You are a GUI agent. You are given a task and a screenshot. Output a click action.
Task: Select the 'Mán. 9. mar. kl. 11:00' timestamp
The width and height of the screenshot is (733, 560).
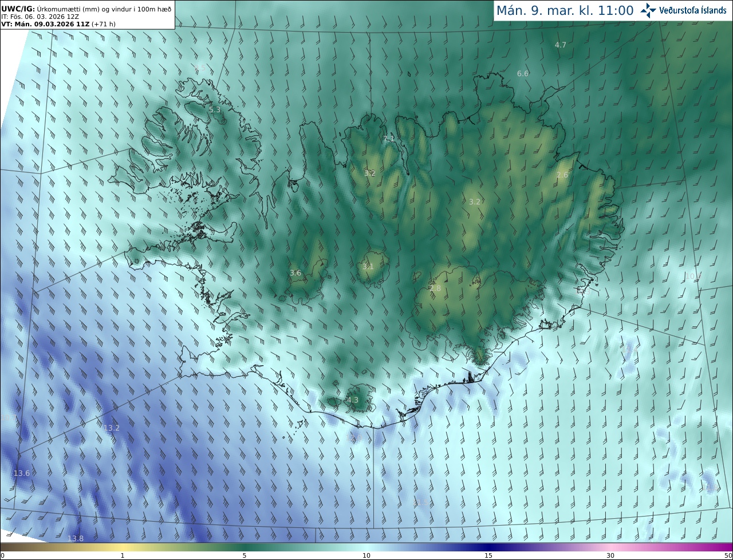coord(565,10)
